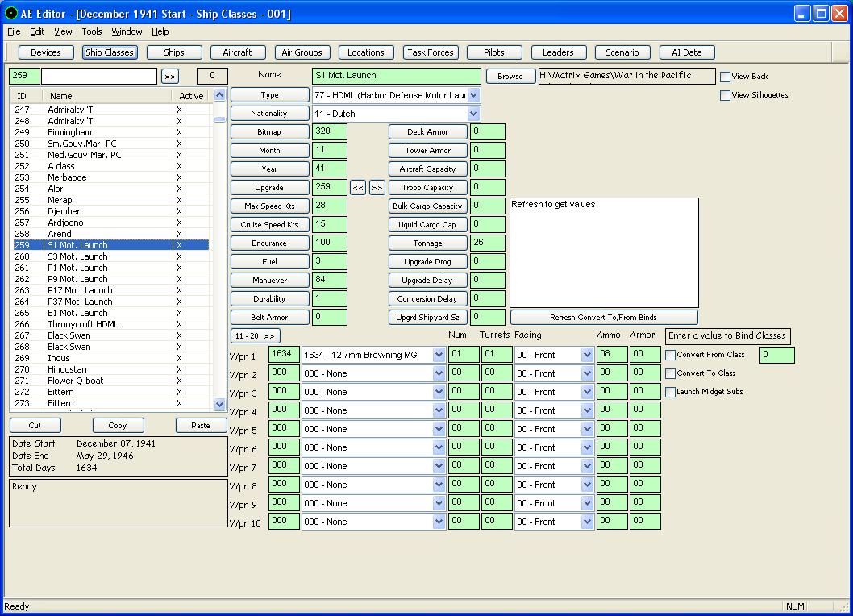Open the Type dropdown showing HDML
The height and width of the screenshot is (616, 853).
click(x=474, y=95)
